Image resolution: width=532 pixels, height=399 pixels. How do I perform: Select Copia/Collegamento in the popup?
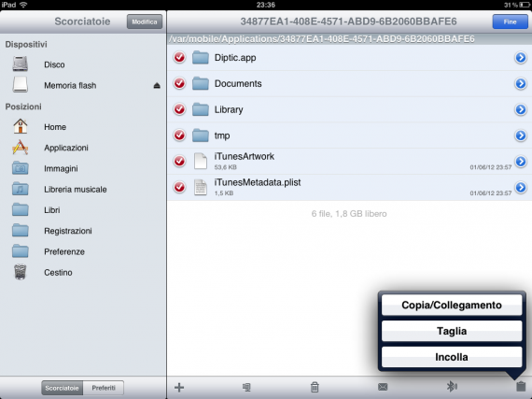pos(451,305)
